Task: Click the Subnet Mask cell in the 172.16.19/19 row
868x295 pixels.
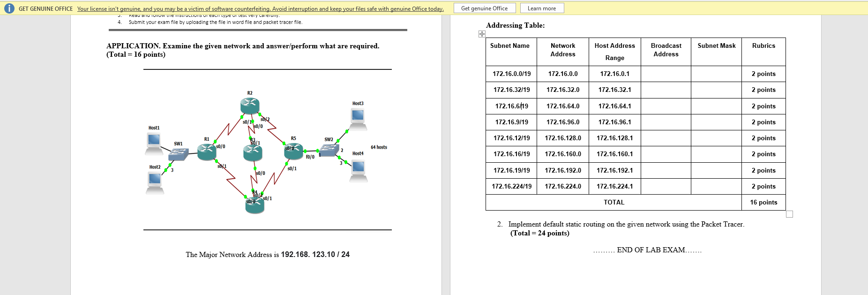Action: [x=716, y=171]
